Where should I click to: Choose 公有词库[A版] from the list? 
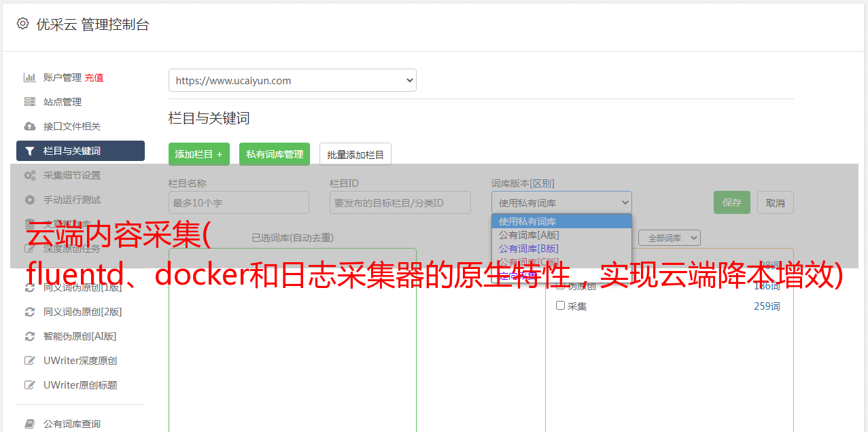(529, 235)
